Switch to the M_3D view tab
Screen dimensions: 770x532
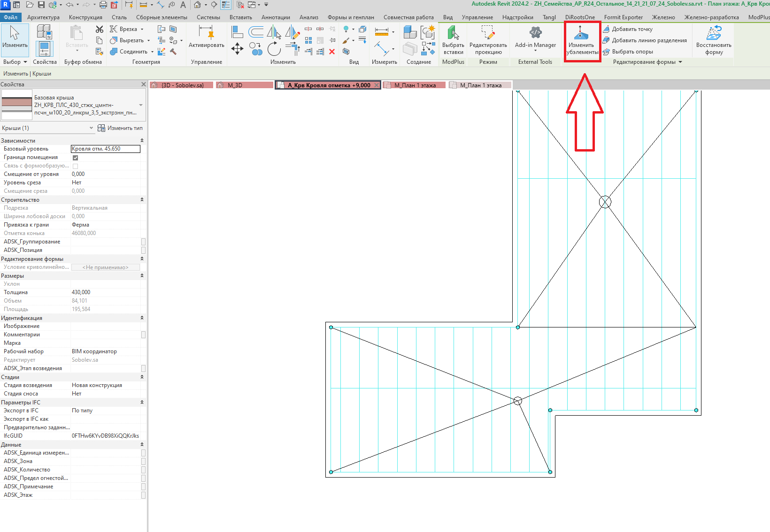click(244, 85)
